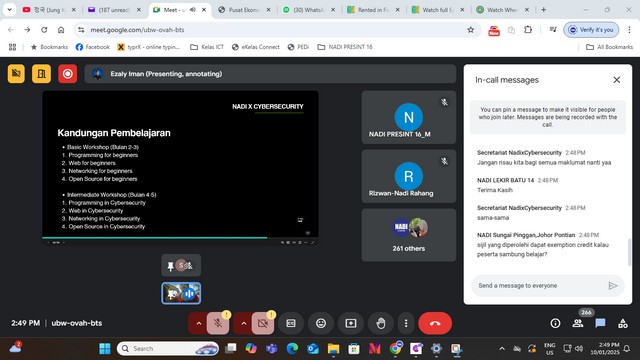Image resolution: width=640 pixels, height=360 pixels.
Task: Open meeting details info icon
Action: 555,323
